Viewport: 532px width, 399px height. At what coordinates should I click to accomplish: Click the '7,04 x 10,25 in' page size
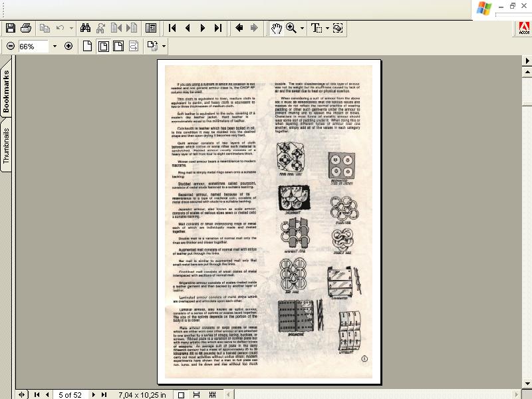(x=142, y=395)
